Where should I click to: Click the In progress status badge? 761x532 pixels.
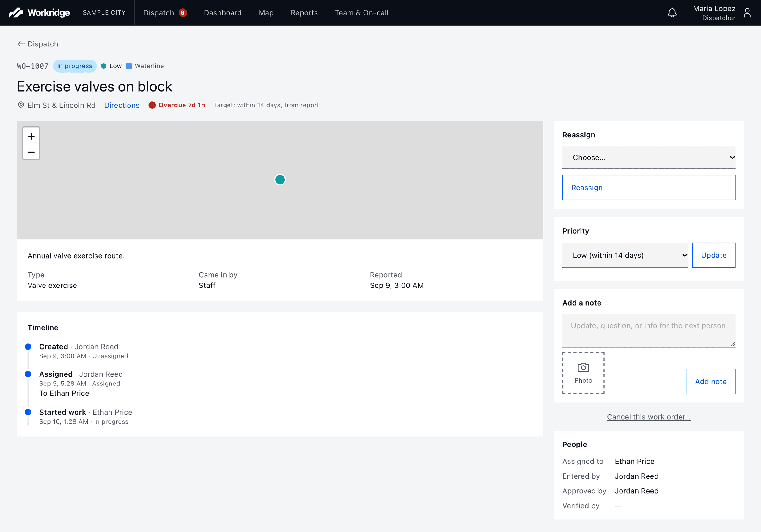75,66
